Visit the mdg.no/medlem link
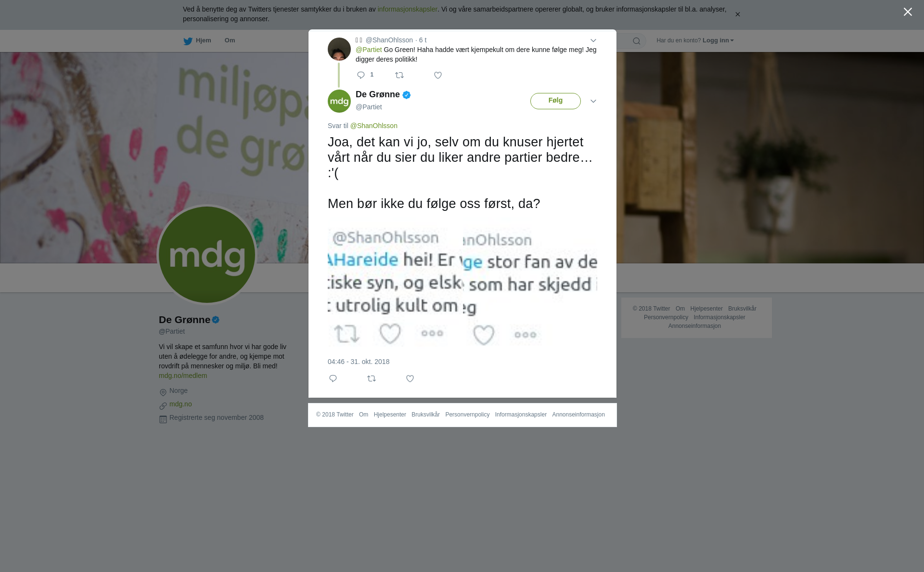This screenshot has width=924, height=572. click(183, 376)
